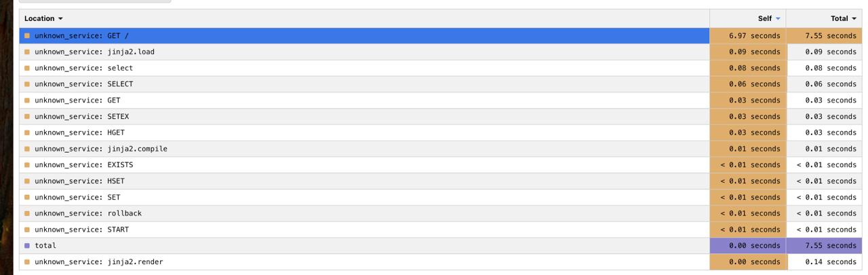Click the purple square icon beside total
This screenshot has width=868, height=275.
click(27, 246)
